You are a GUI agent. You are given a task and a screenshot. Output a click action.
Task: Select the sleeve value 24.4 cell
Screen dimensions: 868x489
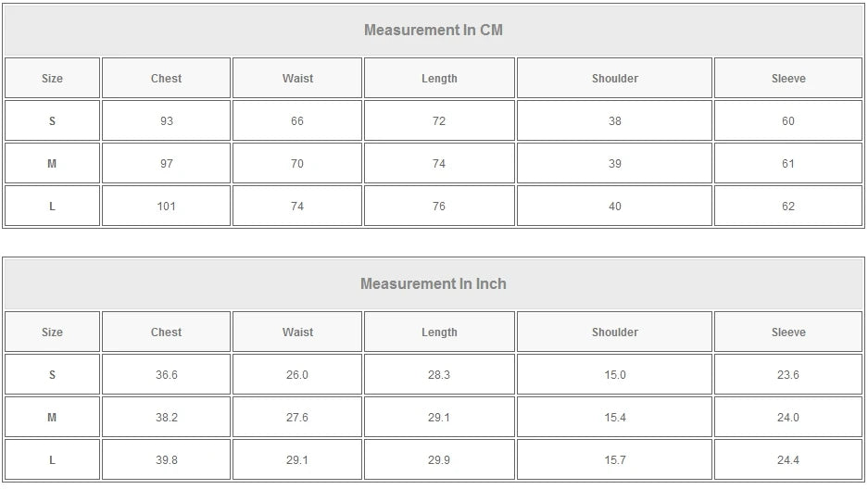point(788,460)
